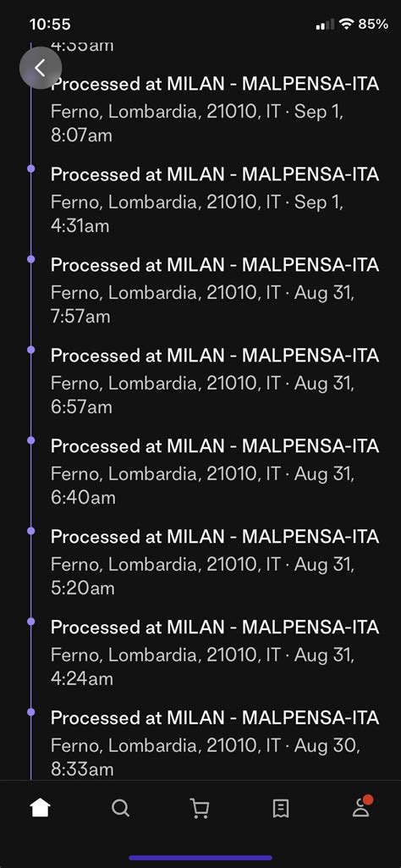The width and height of the screenshot is (401, 868).
Task: Tap the Wi-Fi status icon
Action: (x=347, y=23)
